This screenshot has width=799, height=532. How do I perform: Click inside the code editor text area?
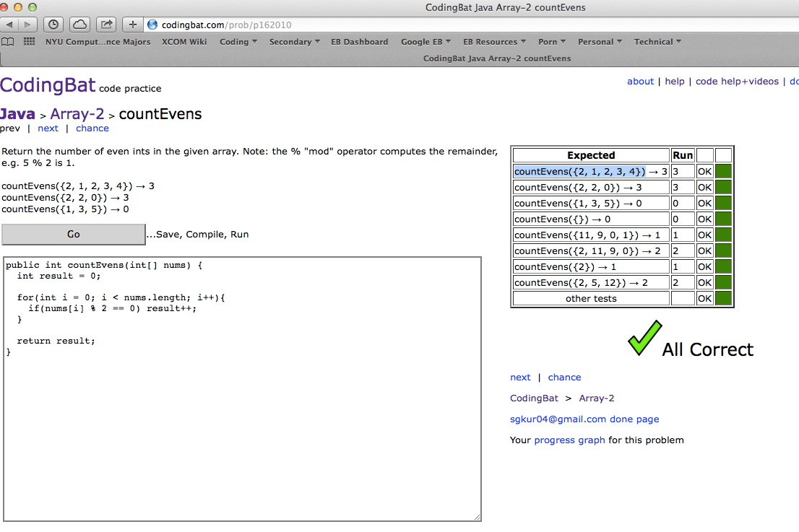(242, 389)
